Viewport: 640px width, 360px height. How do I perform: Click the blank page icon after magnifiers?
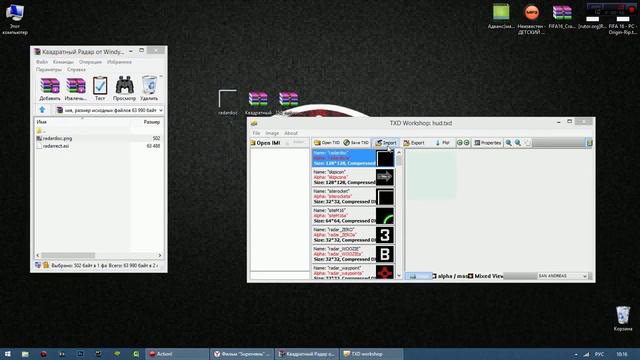click(527, 143)
